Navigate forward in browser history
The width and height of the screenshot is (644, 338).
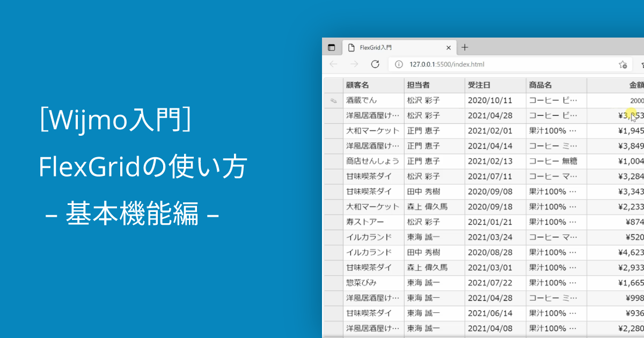(x=354, y=64)
